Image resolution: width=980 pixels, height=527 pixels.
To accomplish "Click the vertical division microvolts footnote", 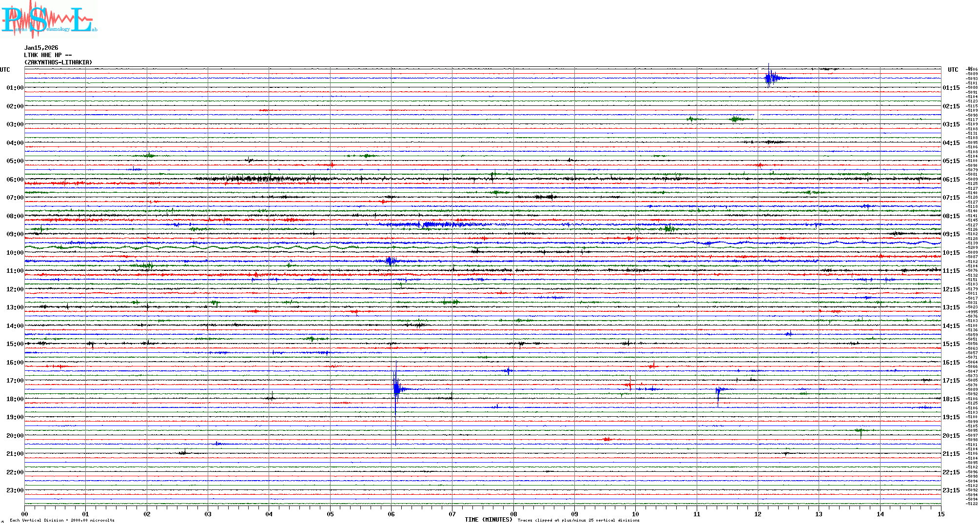I will tap(62, 520).
